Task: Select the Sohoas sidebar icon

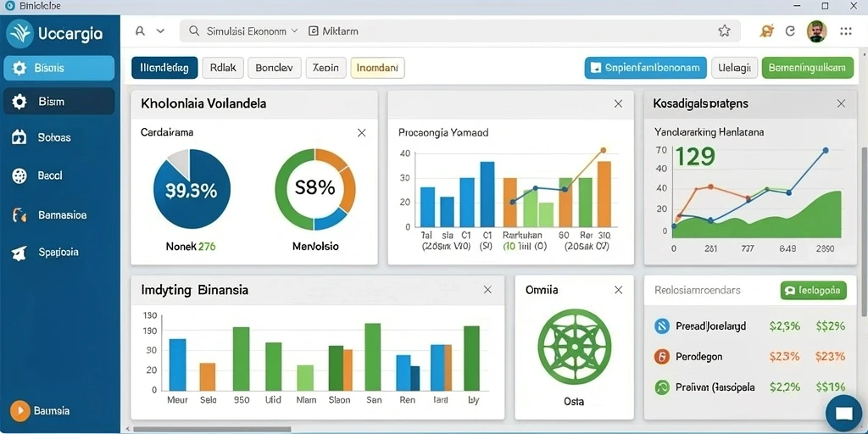Action: 19,137
